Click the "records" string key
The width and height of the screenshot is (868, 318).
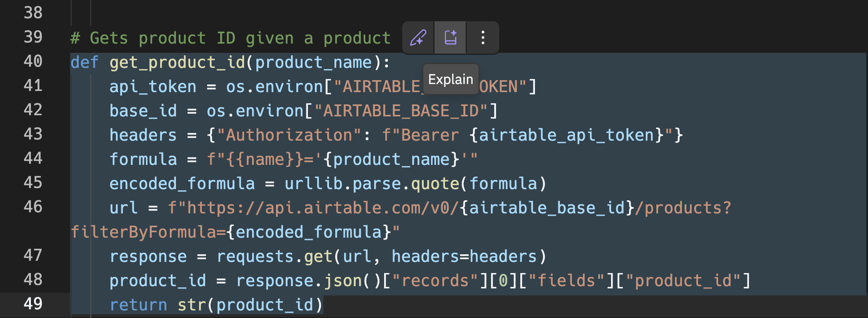coord(435,281)
